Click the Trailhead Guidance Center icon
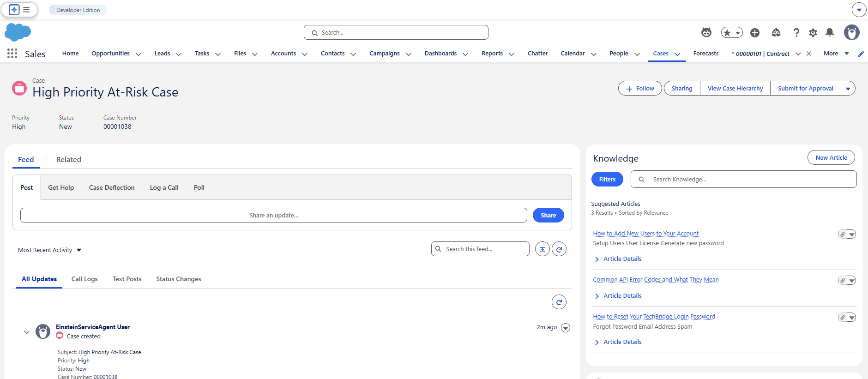The image size is (868, 379). (x=776, y=32)
